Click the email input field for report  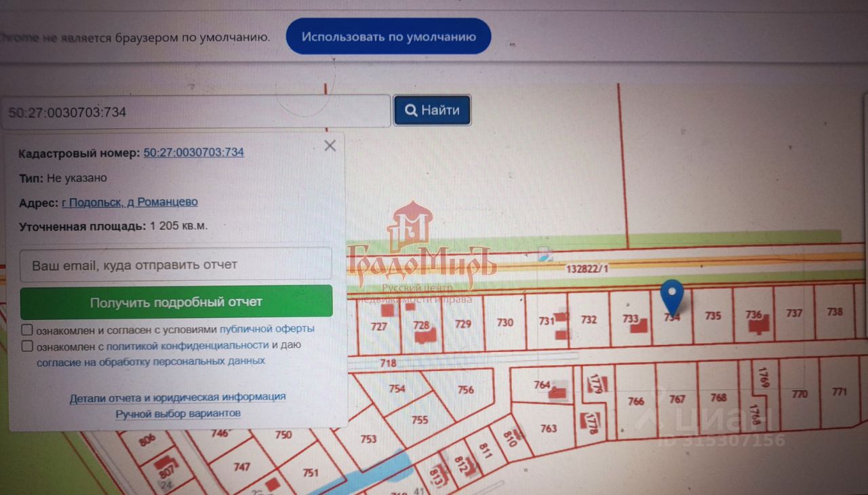pyautogui.click(x=176, y=264)
